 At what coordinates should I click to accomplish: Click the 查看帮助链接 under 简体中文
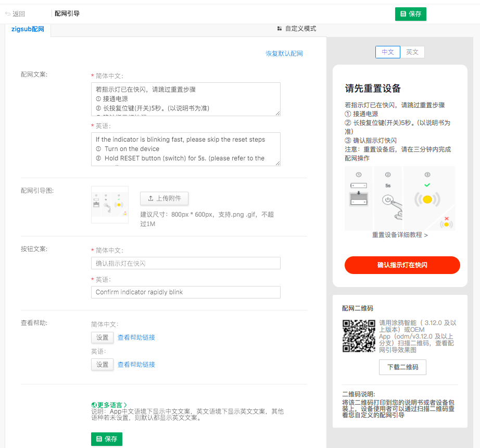(x=137, y=338)
